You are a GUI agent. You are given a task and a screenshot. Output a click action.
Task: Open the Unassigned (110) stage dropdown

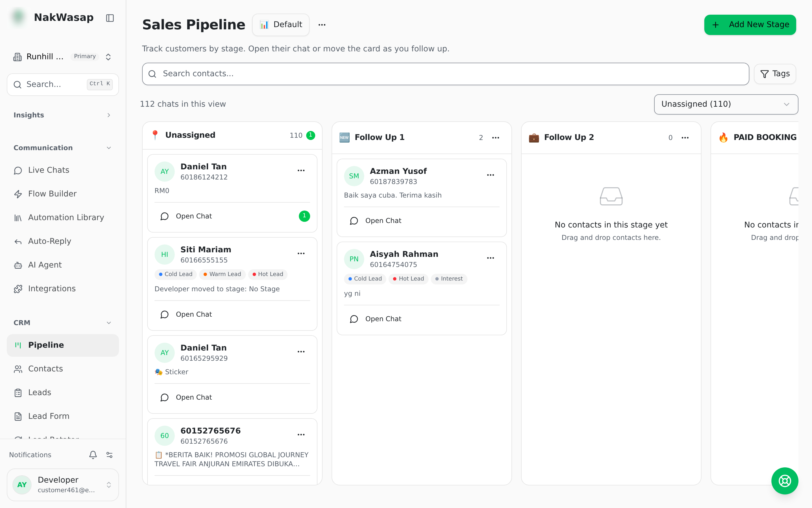(x=726, y=104)
